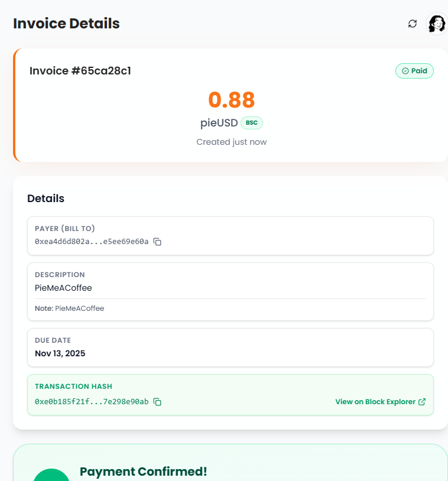This screenshot has height=481, width=448.
Task: Click the TRANSACTION HASH label
Action: (x=74, y=386)
